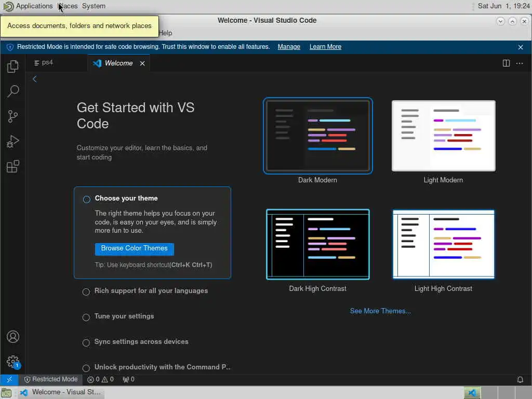Image resolution: width=532 pixels, height=399 pixels.
Task: Open the Accounts menu icon
Action: 13,337
